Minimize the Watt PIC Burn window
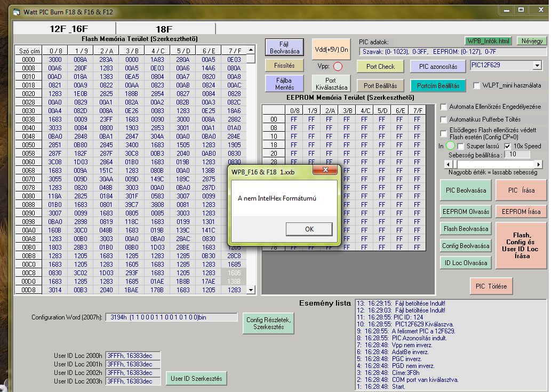 pos(507,10)
